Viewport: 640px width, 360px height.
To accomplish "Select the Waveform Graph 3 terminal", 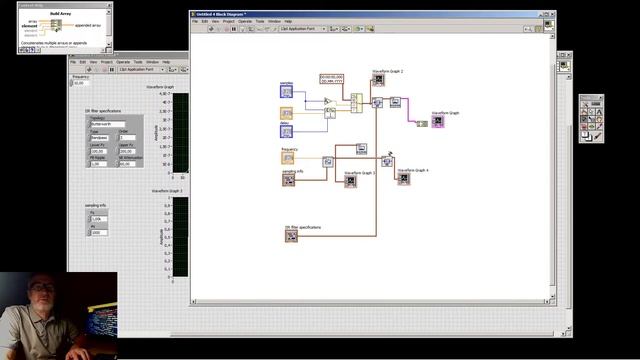I will 351,182.
